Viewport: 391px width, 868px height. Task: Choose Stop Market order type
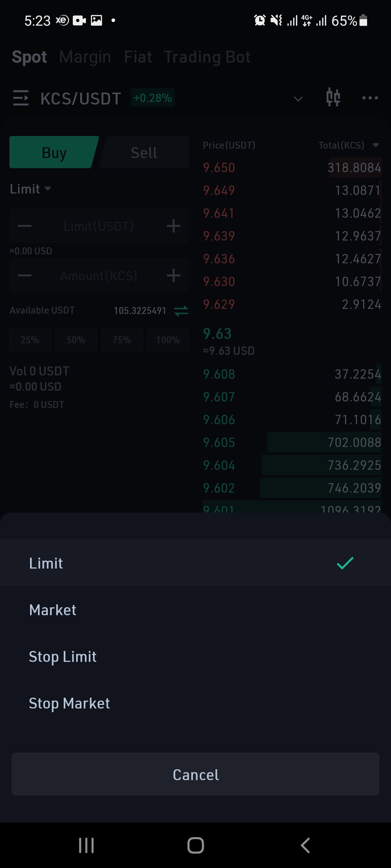(x=195, y=703)
